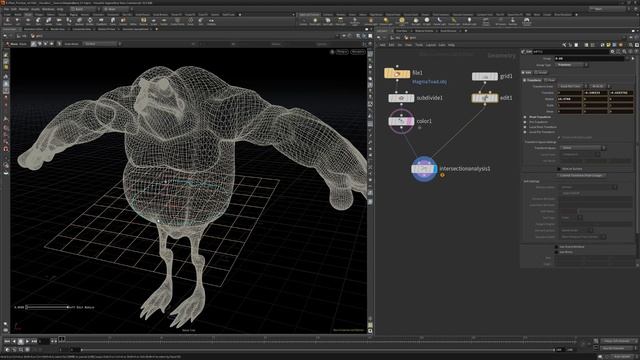Create a Point Light from the shelf

[x=315, y=21]
